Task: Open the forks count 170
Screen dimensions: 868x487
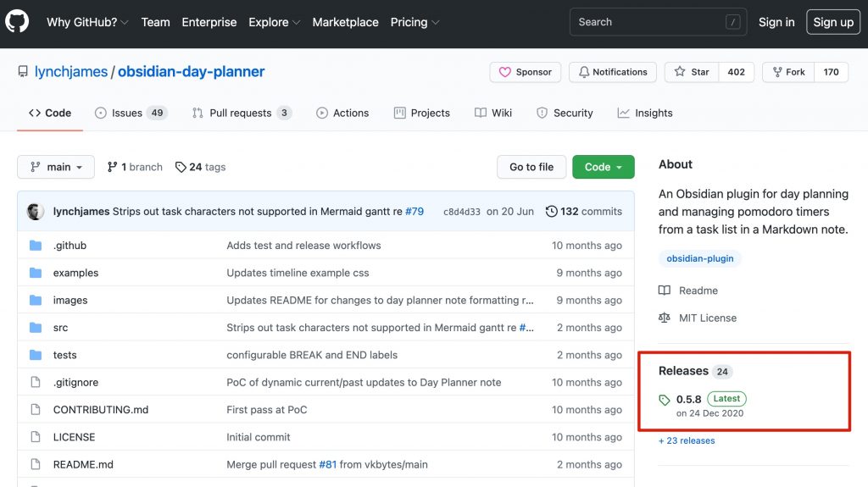Action: click(x=831, y=72)
